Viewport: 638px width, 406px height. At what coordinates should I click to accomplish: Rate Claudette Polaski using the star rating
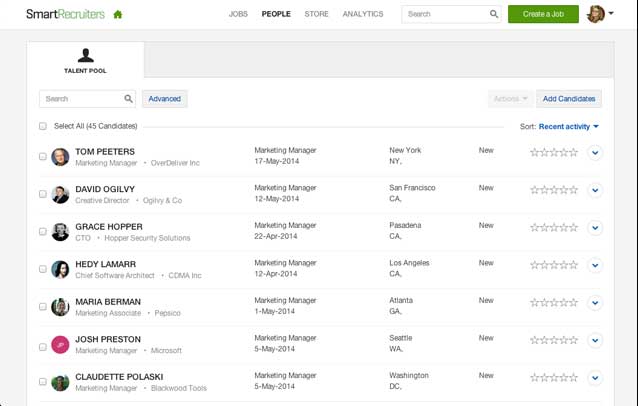[554, 378]
